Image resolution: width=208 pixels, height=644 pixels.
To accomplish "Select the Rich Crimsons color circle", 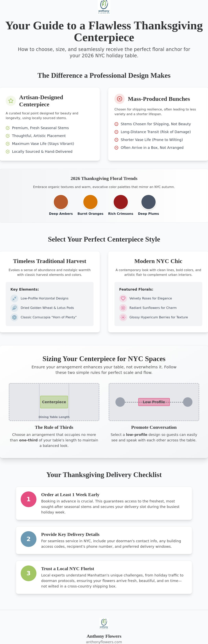I will (x=121, y=202).
